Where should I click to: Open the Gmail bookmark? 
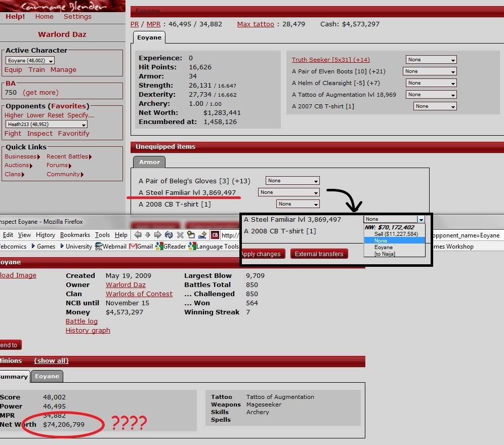[141, 246]
